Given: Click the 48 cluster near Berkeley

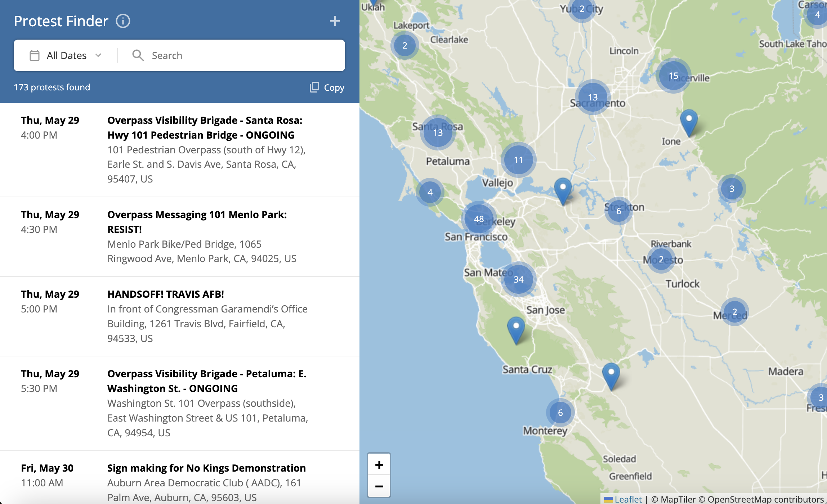Looking at the screenshot, I should tap(479, 219).
